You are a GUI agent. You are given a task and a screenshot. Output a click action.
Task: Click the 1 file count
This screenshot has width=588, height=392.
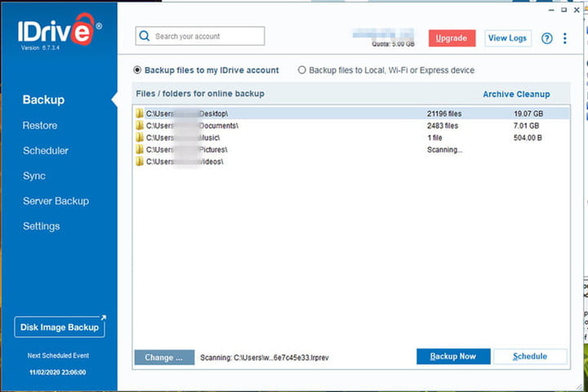click(434, 138)
